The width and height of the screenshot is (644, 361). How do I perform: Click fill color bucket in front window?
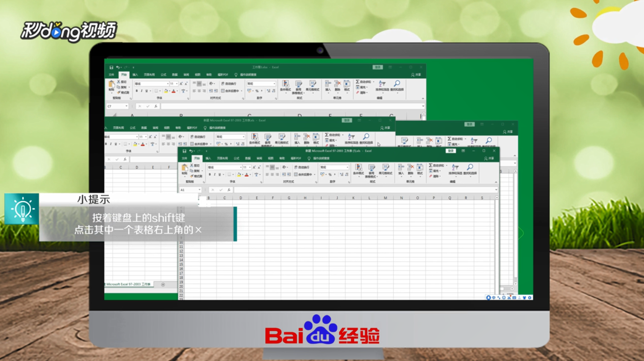(239, 174)
